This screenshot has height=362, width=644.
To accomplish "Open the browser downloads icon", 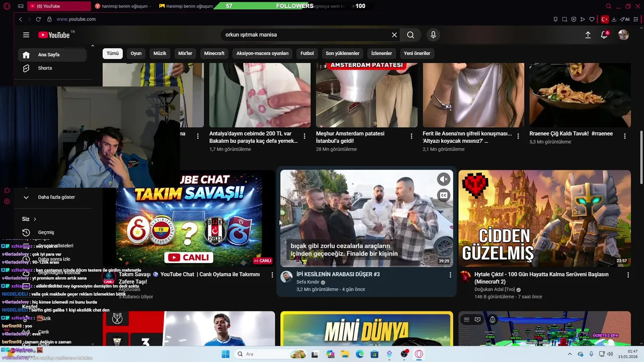I will coord(614,19).
